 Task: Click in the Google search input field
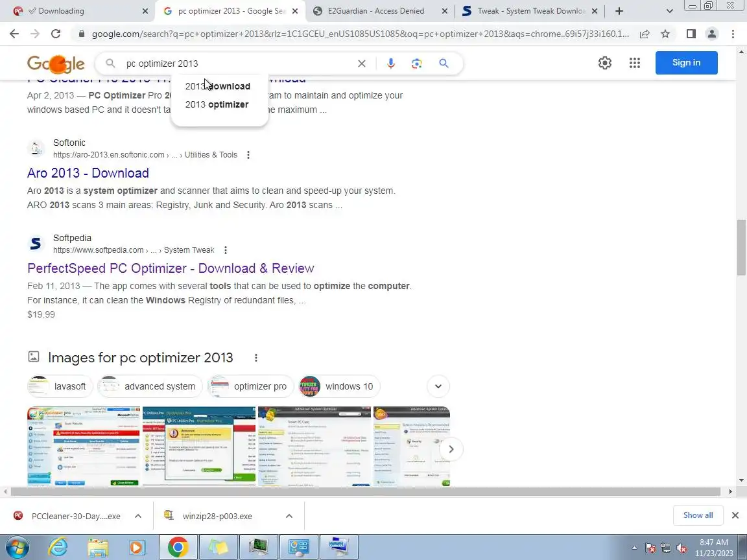(238, 64)
